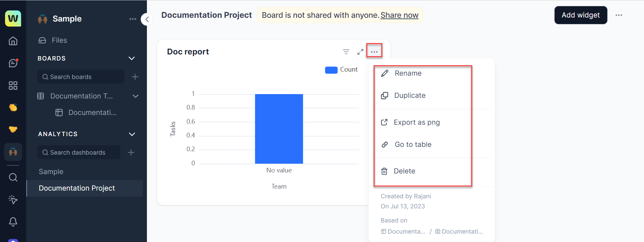Image resolution: width=644 pixels, height=242 pixels.
Task: Open the notifications bell icon
Action: pos(13,222)
